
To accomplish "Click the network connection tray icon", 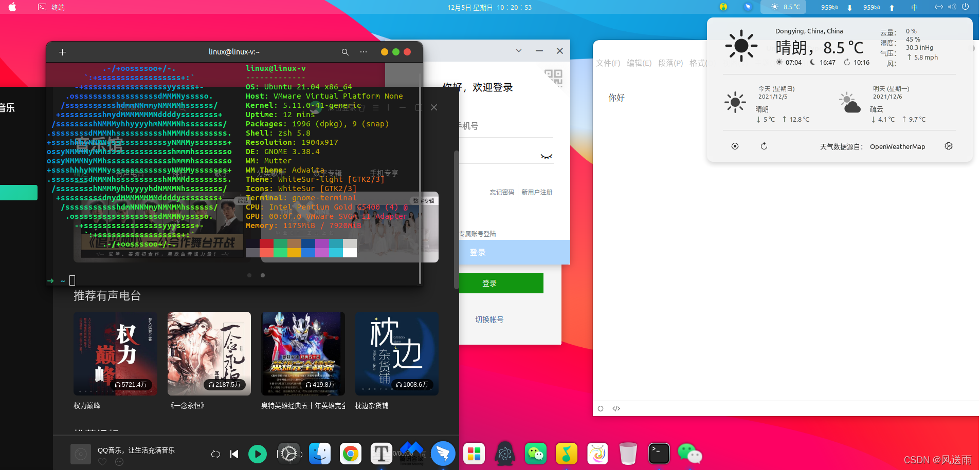I will point(939,7).
